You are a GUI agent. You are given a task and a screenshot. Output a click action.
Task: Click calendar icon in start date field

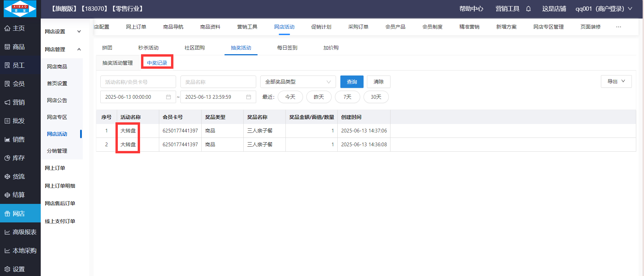[x=168, y=97]
